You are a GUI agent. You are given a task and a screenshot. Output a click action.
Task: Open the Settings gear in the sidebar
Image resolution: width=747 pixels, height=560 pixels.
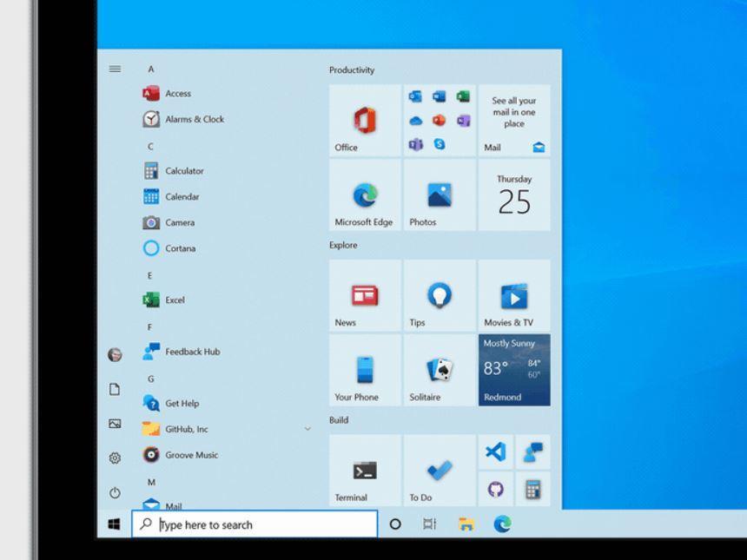[115, 458]
